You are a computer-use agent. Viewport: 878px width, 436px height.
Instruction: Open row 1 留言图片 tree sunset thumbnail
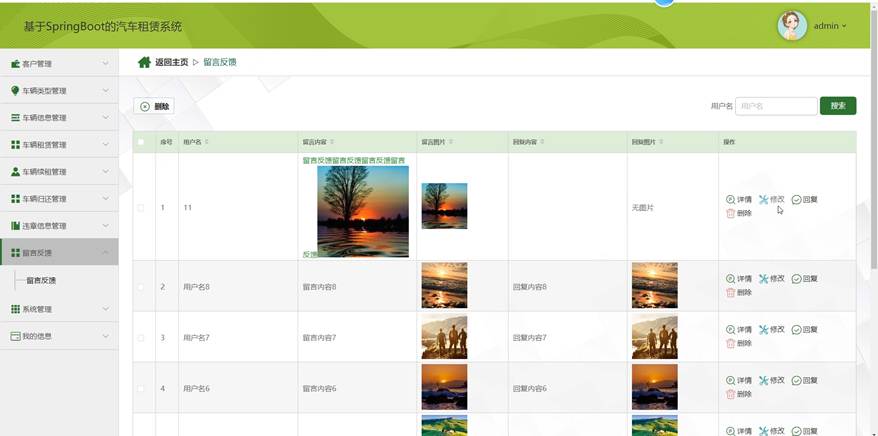(444, 206)
